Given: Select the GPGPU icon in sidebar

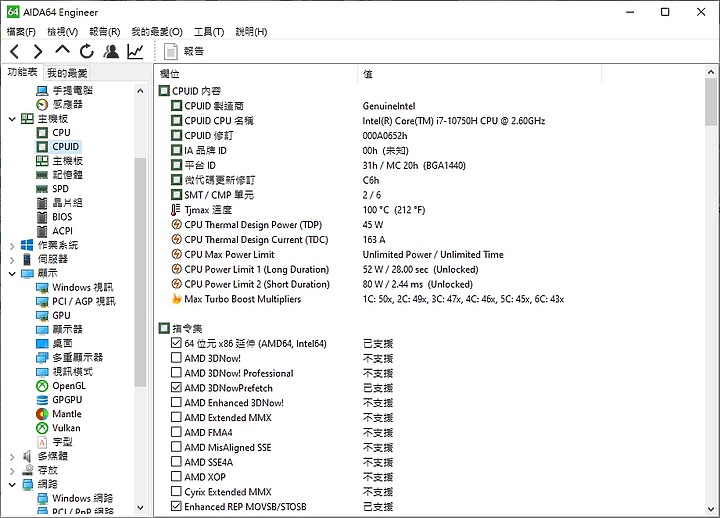Looking at the screenshot, I should click(42, 400).
